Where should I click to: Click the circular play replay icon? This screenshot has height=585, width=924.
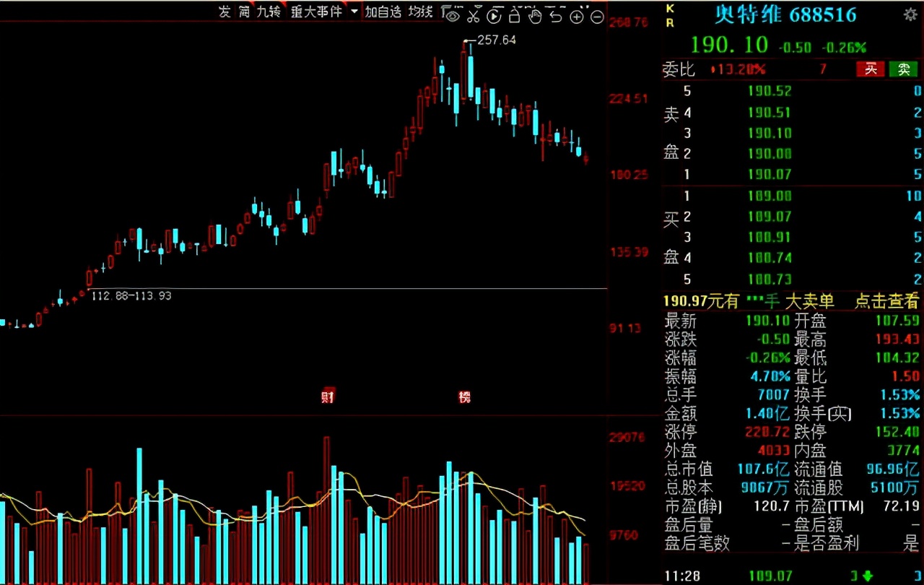click(x=494, y=16)
